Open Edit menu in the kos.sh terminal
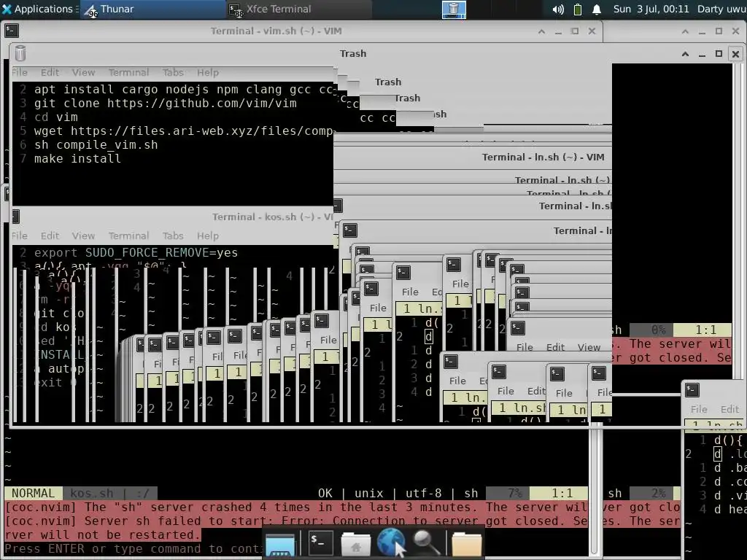This screenshot has width=747, height=560. click(50, 236)
